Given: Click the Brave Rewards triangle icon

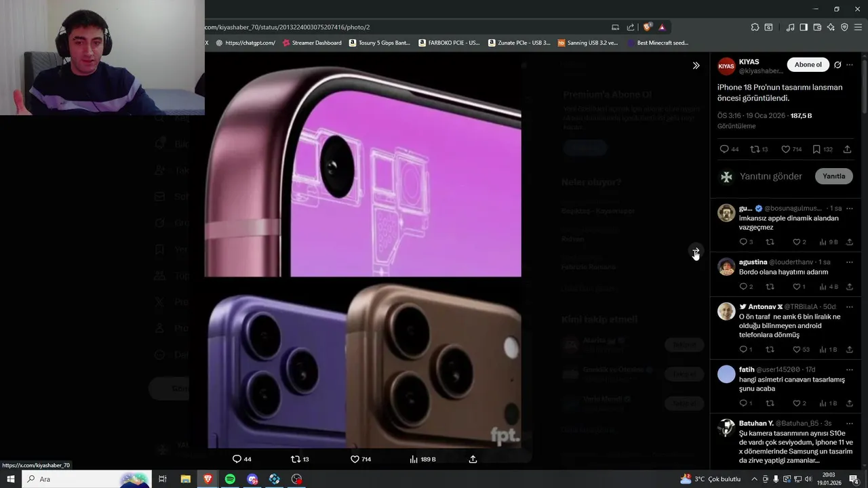Looking at the screenshot, I should (662, 27).
